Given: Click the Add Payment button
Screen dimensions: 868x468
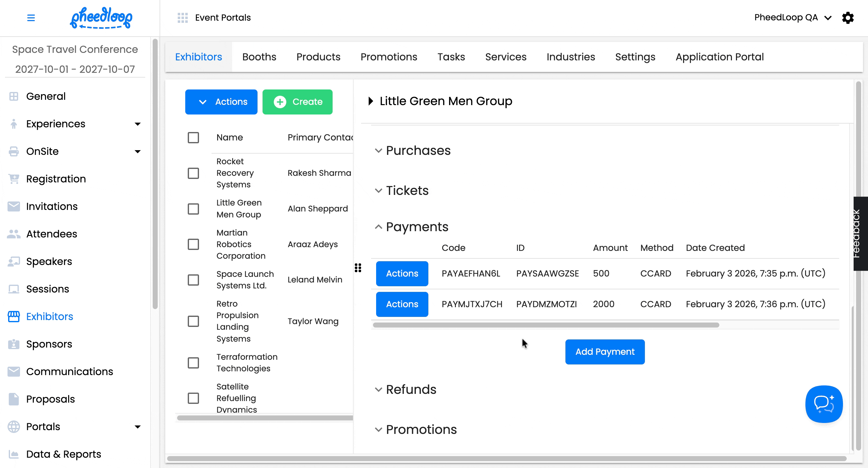Looking at the screenshot, I should [x=605, y=352].
